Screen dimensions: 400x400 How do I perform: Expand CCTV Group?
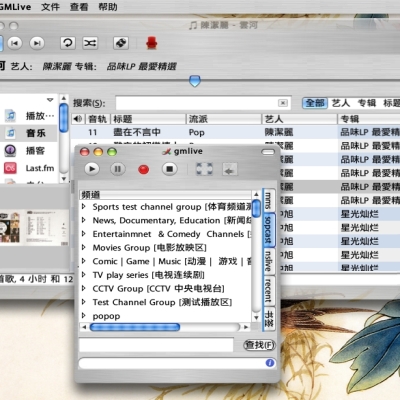[84, 288]
